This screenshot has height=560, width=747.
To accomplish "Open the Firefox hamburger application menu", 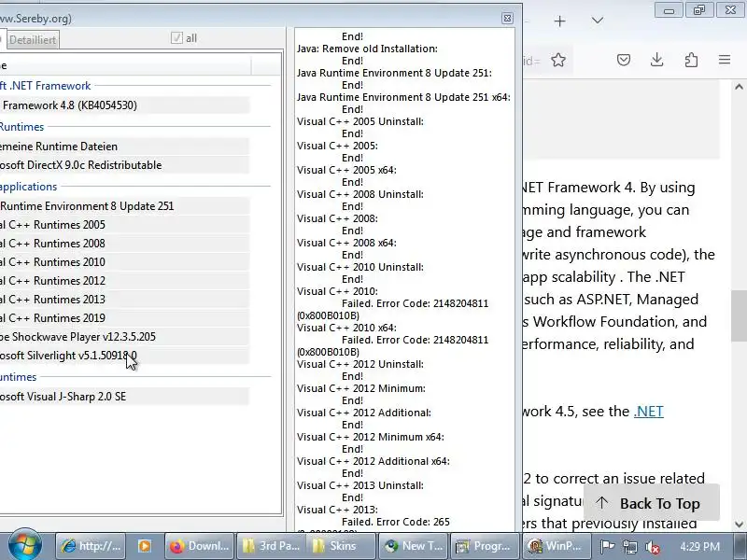I will pyautogui.click(x=725, y=60).
